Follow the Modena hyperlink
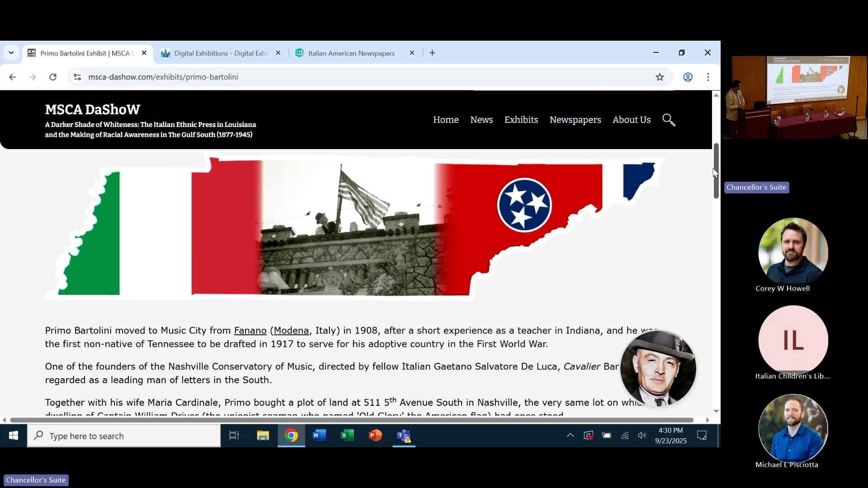 (x=291, y=331)
